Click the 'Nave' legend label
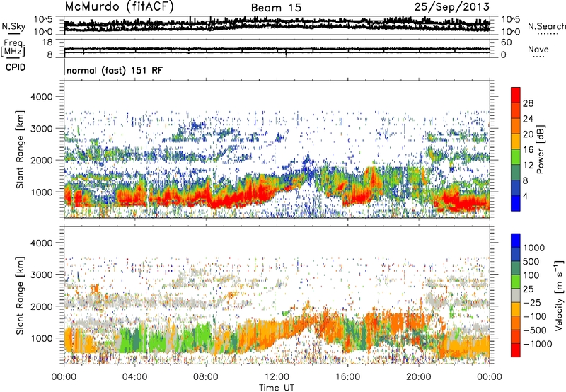566x392 pixels. pos(538,50)
